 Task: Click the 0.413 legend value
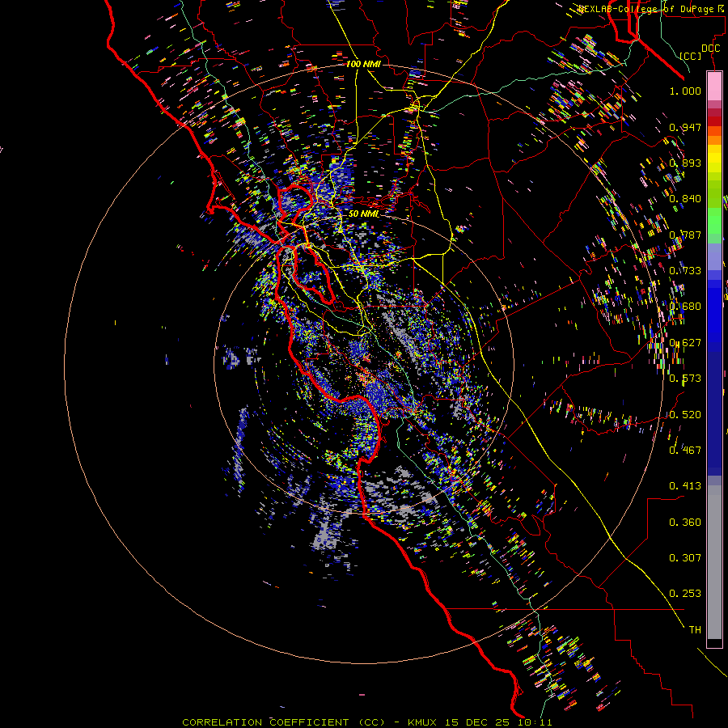[685, 486]
